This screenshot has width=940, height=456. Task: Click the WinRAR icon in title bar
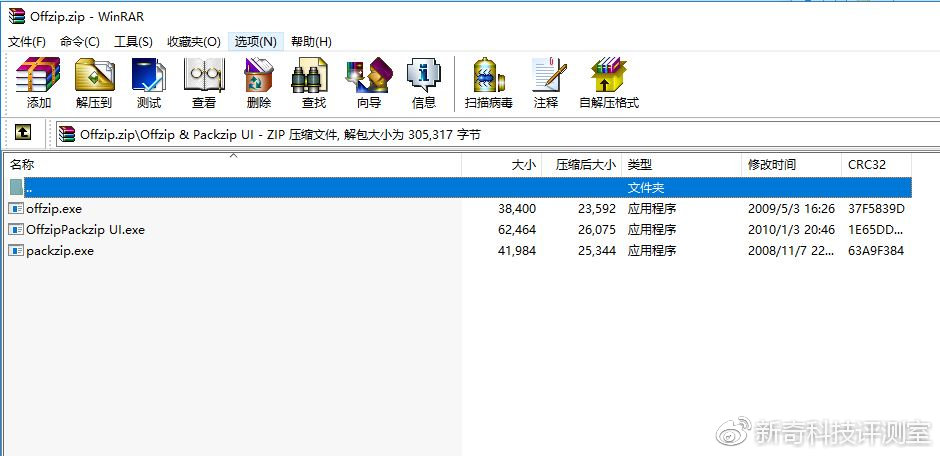(17, 16)
